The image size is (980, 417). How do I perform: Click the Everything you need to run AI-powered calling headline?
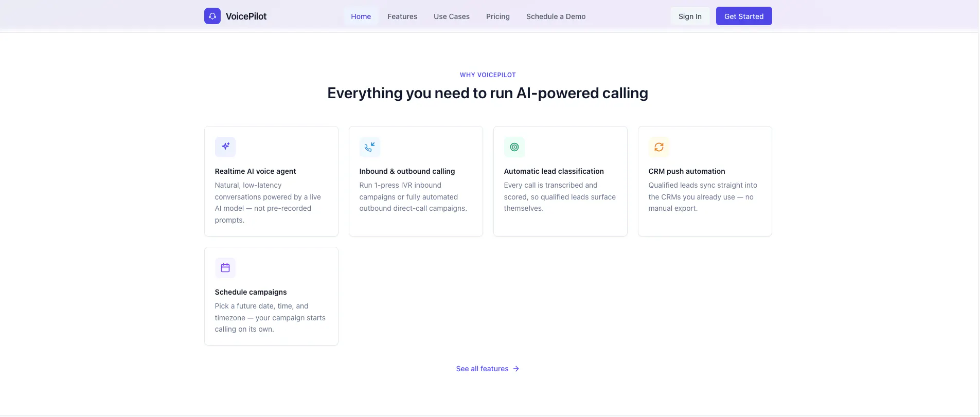pyautogui.click(x=488, y=93)
